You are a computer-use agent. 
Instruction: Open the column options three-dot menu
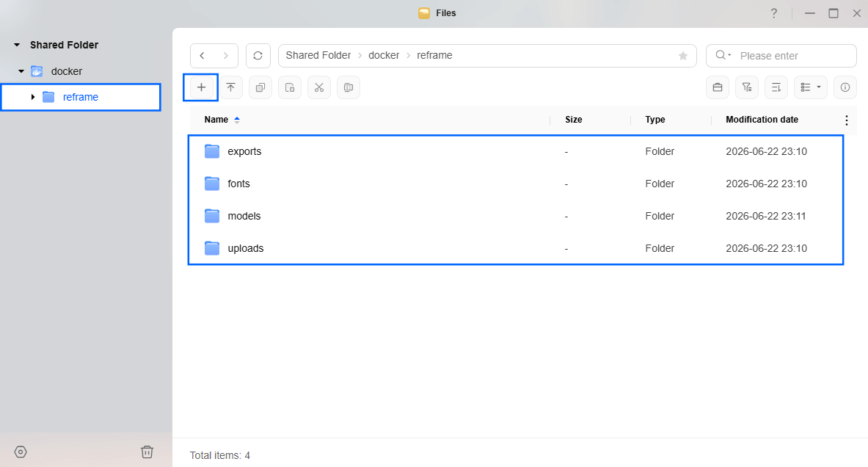pos(847,120)
